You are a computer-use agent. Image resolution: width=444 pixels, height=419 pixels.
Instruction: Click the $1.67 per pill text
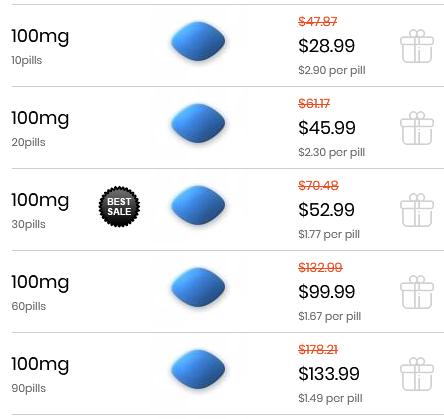click(330, 316)
